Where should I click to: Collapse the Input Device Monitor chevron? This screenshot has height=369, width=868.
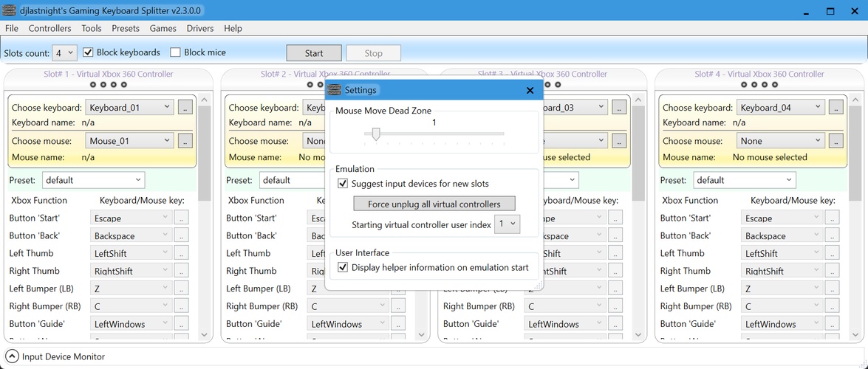13,356
